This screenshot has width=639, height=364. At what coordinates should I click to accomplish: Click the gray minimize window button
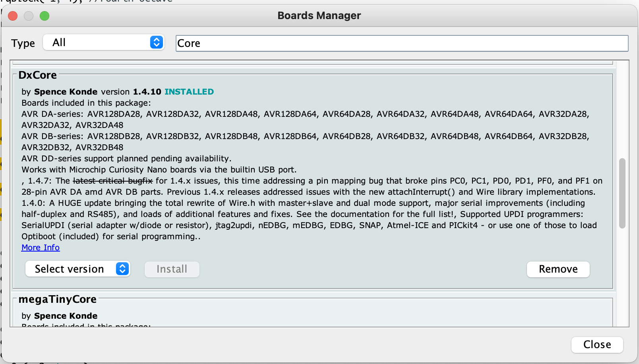point(29,16)
